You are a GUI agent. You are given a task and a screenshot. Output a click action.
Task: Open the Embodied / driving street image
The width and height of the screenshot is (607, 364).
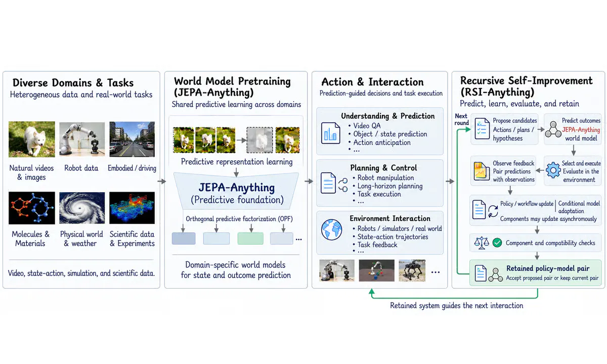[132, 139]
